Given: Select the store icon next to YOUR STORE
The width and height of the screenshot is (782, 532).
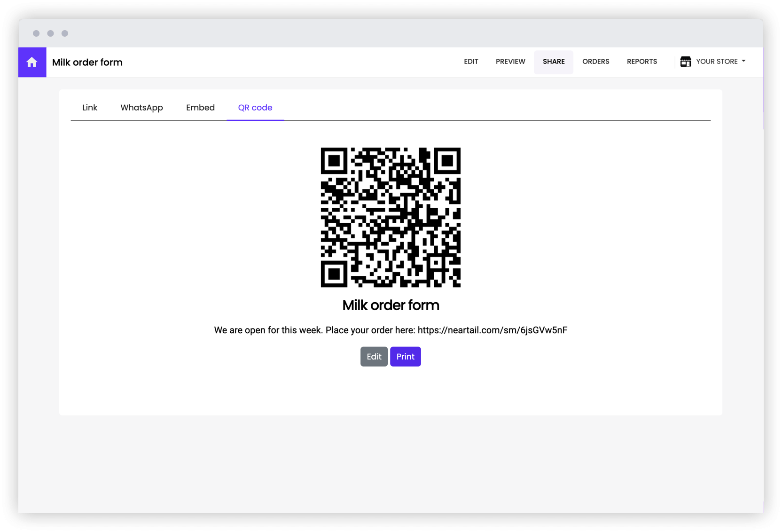Looking at the screenshot, I should coord(686,61).
